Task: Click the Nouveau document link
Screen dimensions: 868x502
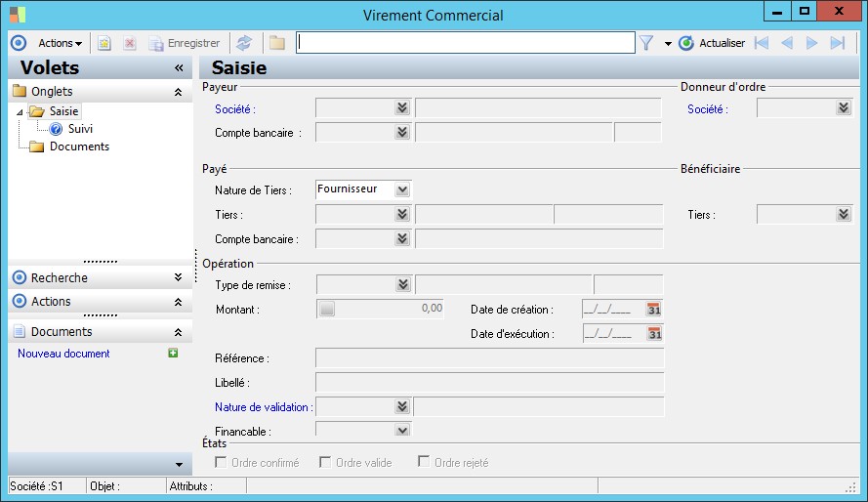Action: point(63,354)
